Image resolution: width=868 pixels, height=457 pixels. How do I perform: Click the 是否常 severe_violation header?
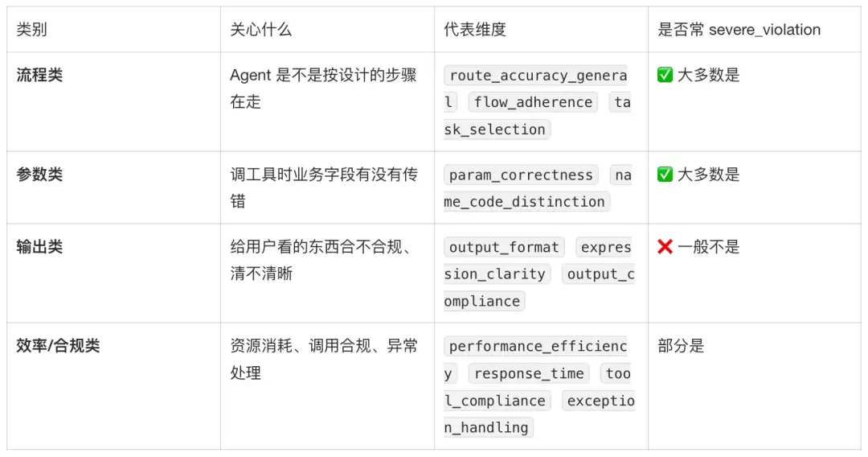[739, 29]
